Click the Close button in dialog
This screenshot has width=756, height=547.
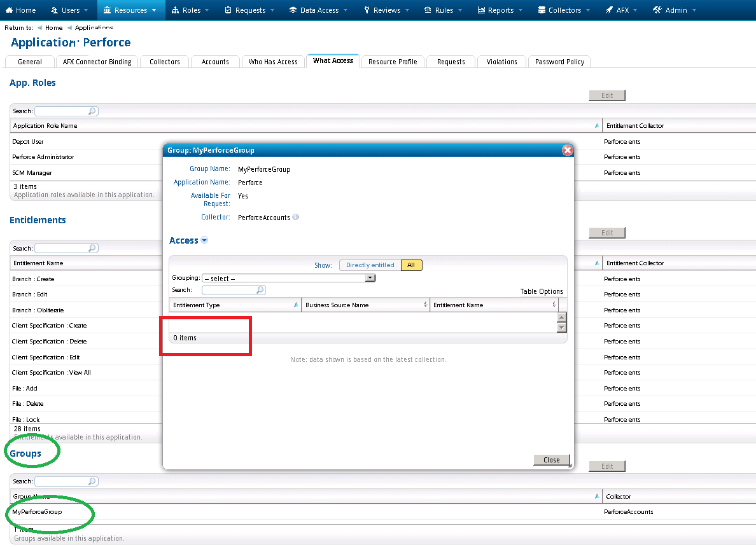pyautogui.click(x=552, y=460)
